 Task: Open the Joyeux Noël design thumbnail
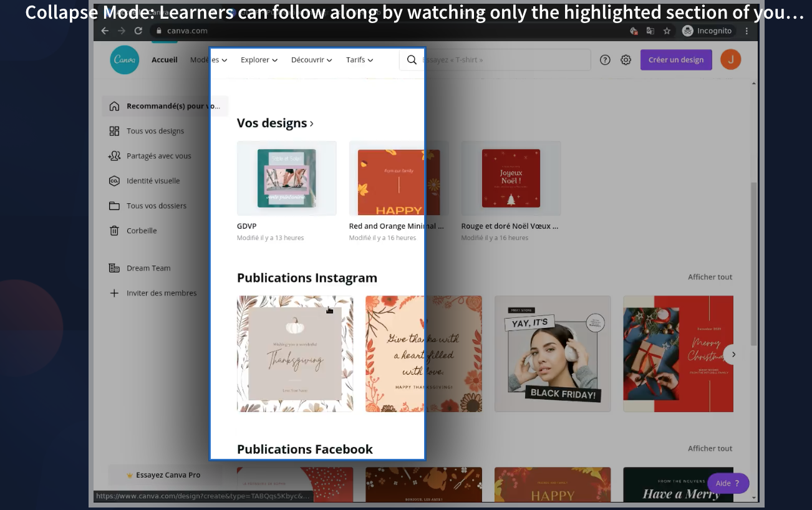(511, 178)
